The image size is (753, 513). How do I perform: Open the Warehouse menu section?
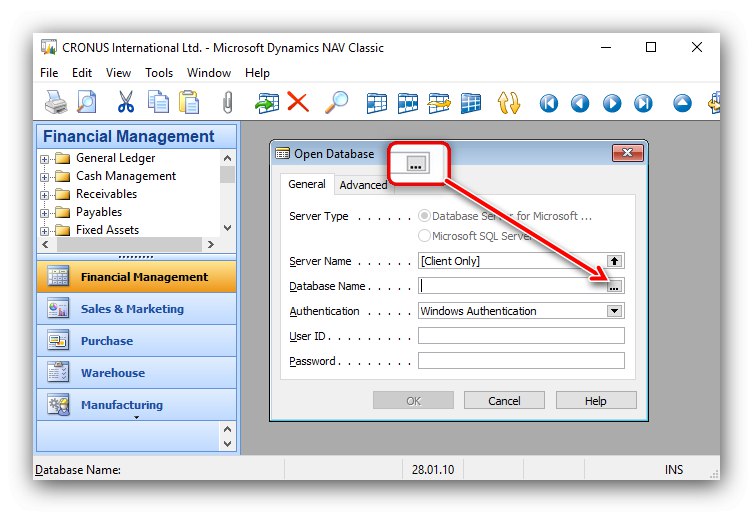point(136,373)
